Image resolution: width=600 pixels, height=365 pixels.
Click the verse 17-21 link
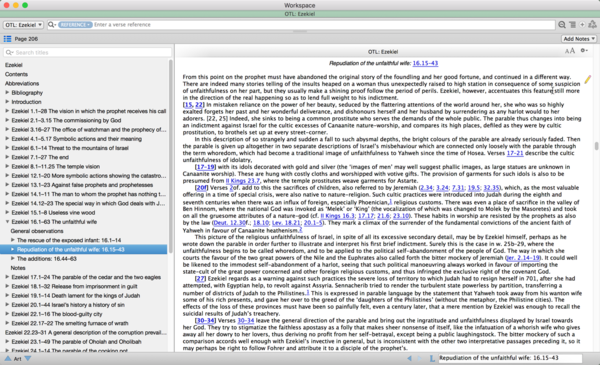pos(515,153)
